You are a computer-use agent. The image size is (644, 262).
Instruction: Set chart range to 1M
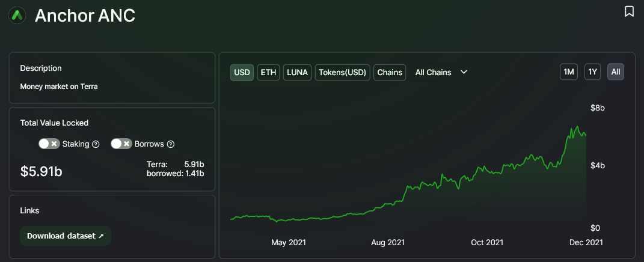click(x=568, y=72)
